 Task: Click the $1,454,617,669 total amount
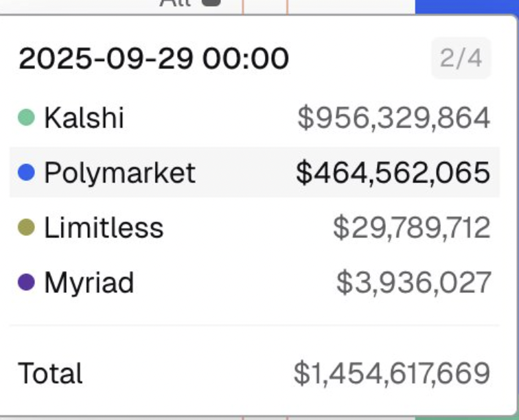click(391, 373)
